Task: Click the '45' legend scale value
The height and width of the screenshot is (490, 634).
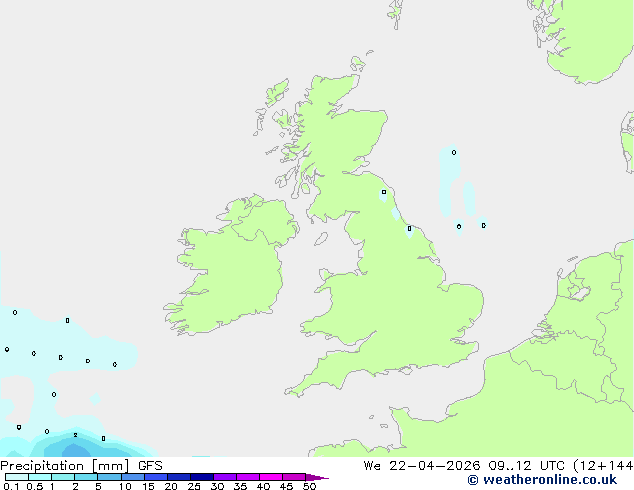Action: (x=286, y=486)
